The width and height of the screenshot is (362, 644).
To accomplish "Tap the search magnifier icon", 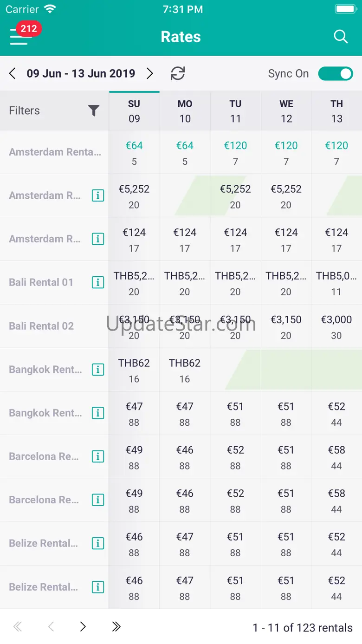I will point(341,37).
